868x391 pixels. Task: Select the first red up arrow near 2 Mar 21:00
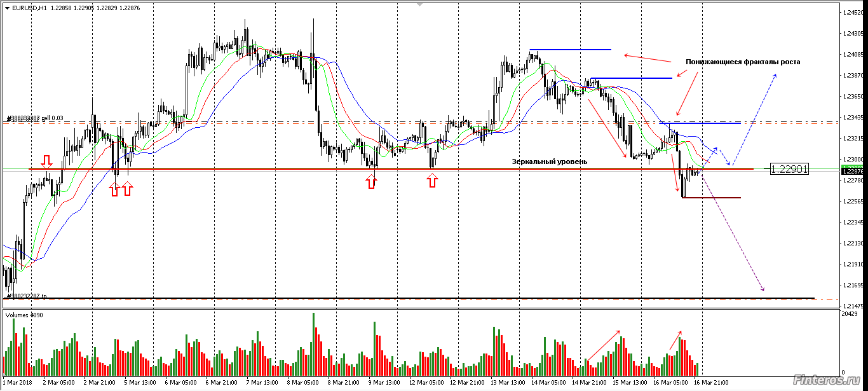115,188
